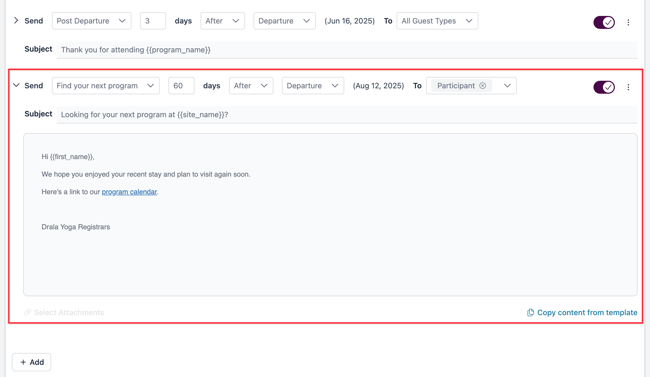The height and width of the screenshot is (377, 650).
Task: Click Select Attachments
Action: click(64, 312)
